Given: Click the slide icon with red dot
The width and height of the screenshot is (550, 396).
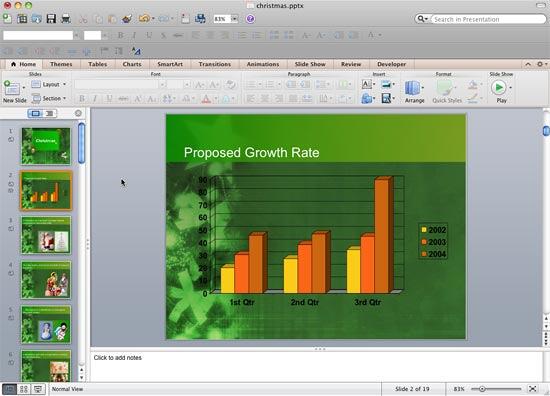Looking at the screenshot, I should pyautogui.click(x=185, y=19).
